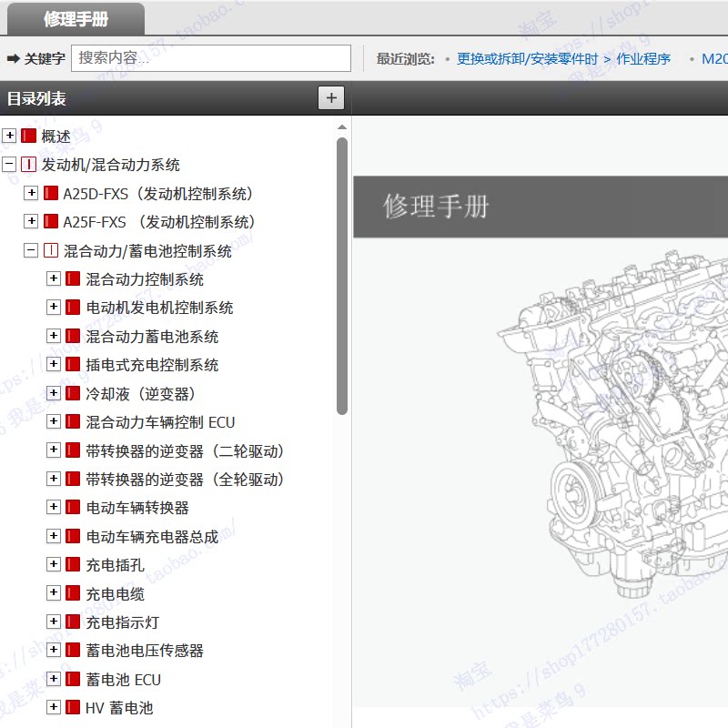Click book icon beside 混合动力蓄电池系统

[x=73, y=336]
